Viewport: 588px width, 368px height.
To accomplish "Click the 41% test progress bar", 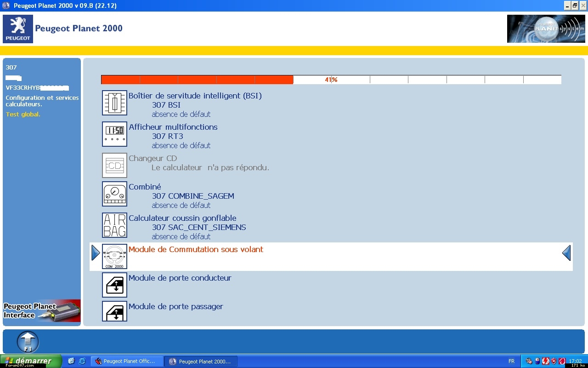I will point(331,80).
